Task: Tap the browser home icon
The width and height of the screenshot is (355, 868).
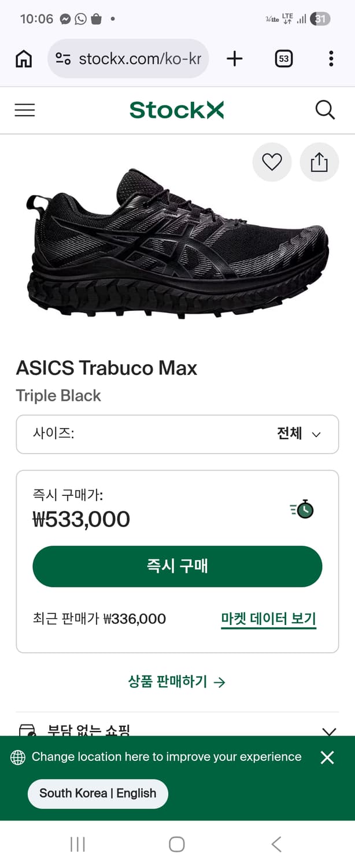Action: (x=23, y=58)
